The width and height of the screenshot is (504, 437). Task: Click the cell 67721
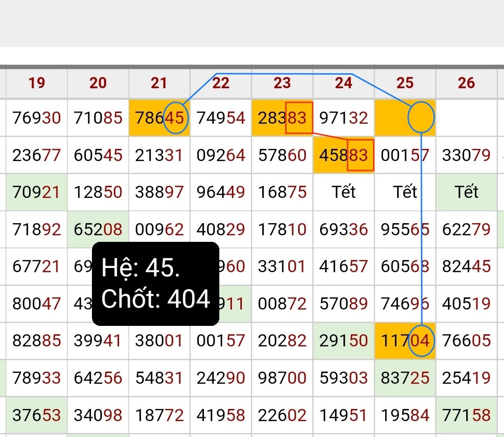point(37,267)
